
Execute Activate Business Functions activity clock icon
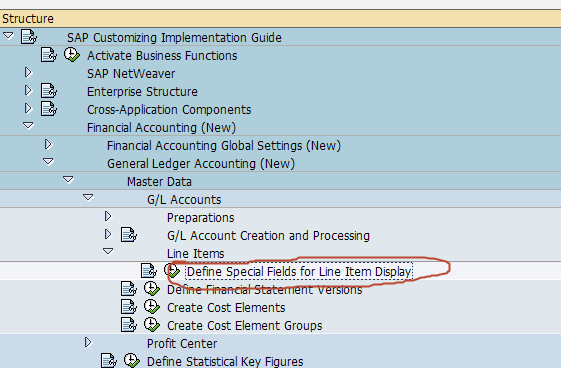coord(72,55)
